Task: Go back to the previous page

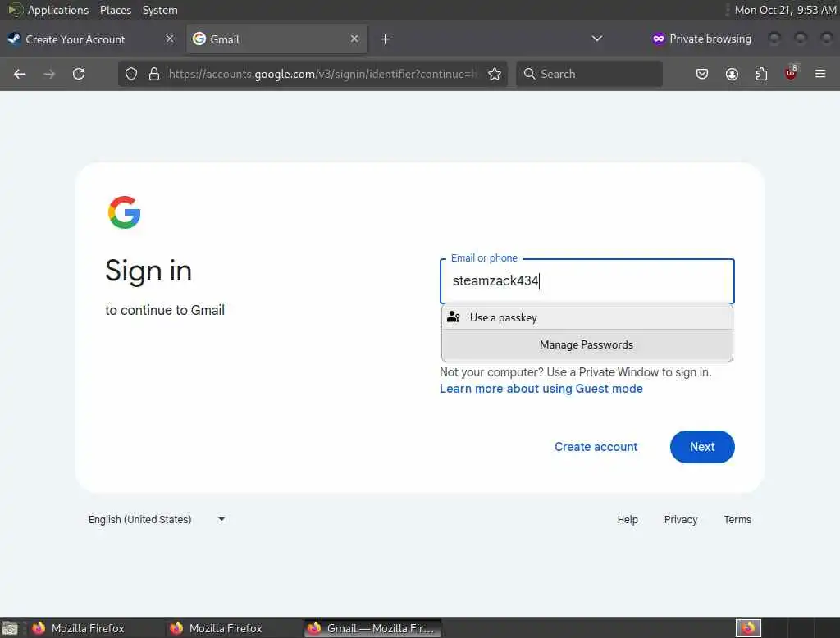Action: click(20, 74)
